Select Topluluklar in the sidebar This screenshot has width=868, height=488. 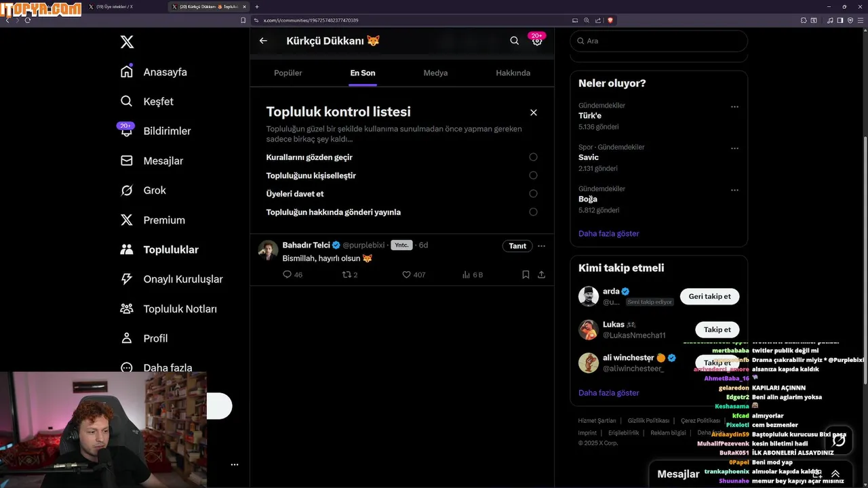pos(159,249)
